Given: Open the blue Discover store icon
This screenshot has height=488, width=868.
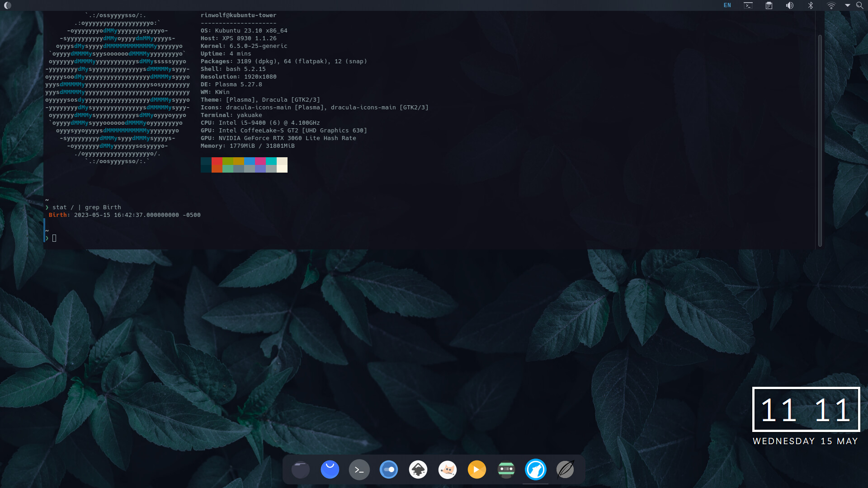Looking at the screenshot, I should coord(330,469).
